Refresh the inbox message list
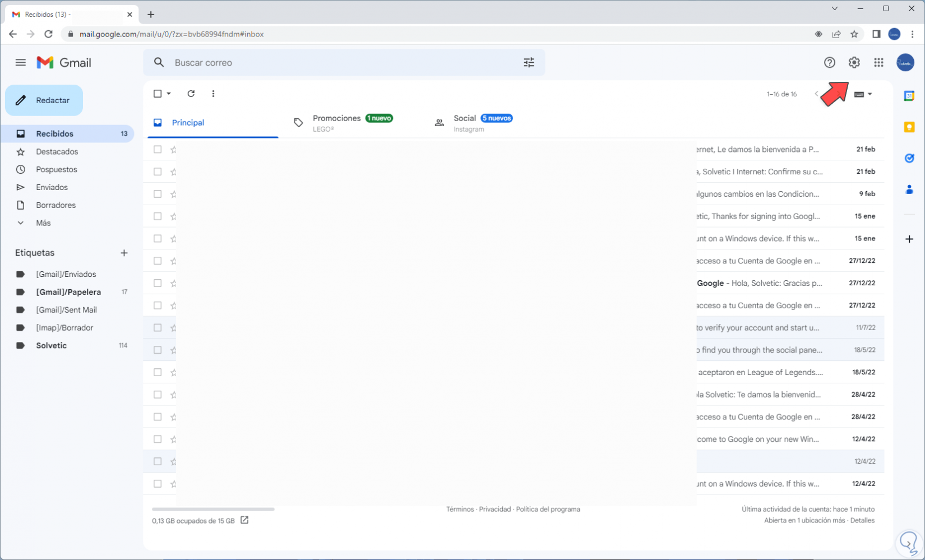The width and height of the screenshot is (925, 560). tap(191, 94)
